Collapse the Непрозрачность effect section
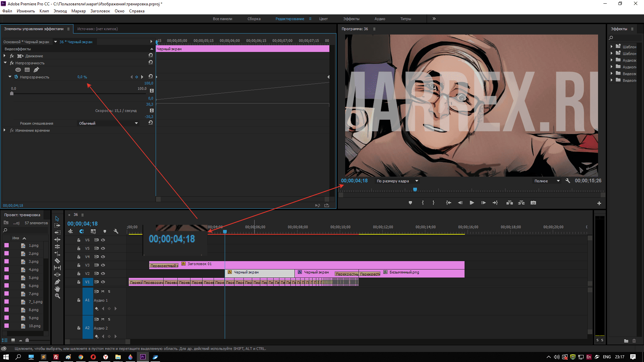 click(x=5, y=63)
